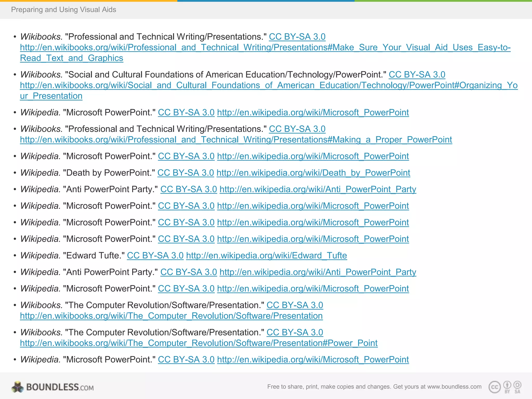Select the "Death by PowerPoint." title text
The height and width of the screenshot is (399, 532).
pyautogui.click(x=109, y=173)
